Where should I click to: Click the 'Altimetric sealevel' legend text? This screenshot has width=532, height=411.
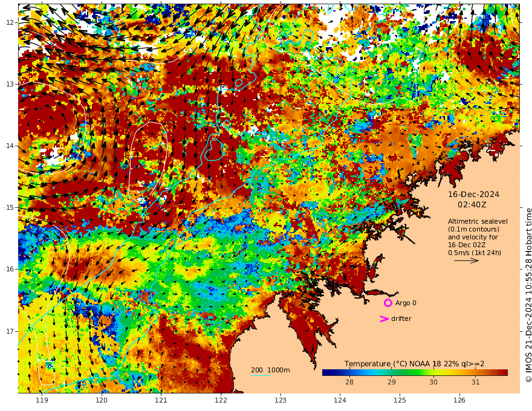[x=478, y=221]
